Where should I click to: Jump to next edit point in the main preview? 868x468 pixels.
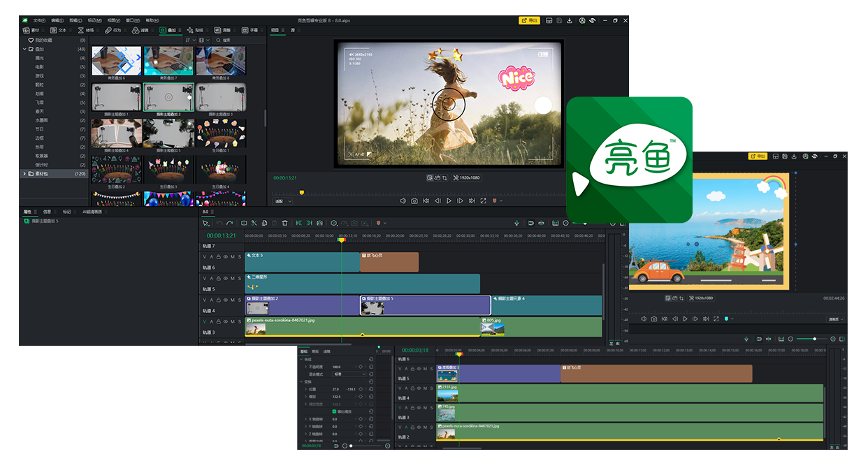click(x=471, y=201)
